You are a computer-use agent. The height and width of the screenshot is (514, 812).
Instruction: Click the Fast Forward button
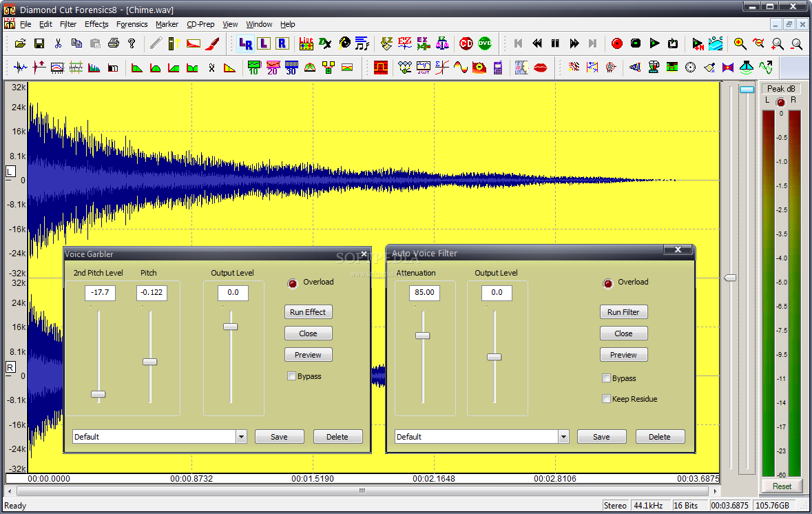tap(574, 43)
